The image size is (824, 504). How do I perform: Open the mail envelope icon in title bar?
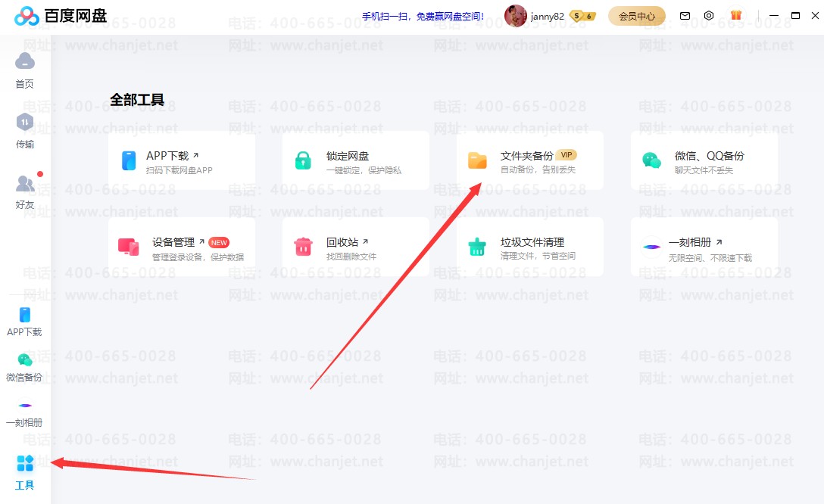685,16
